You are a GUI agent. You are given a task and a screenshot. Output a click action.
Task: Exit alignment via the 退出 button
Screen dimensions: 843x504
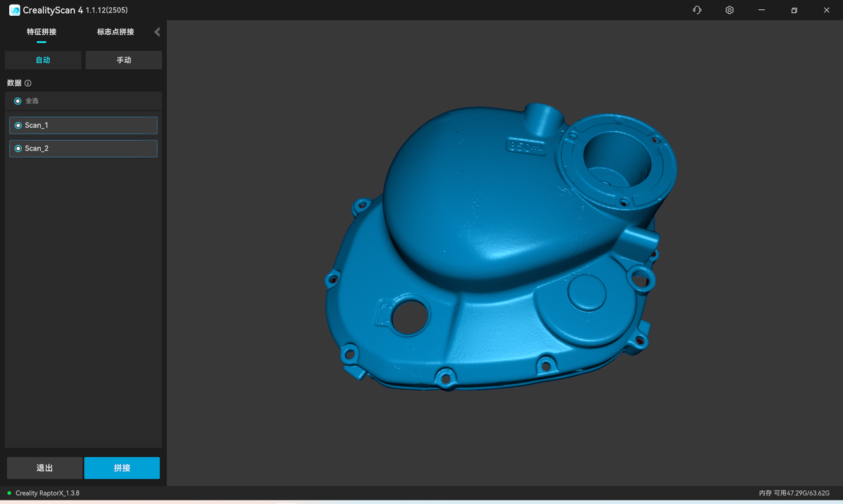pos(43,468)
